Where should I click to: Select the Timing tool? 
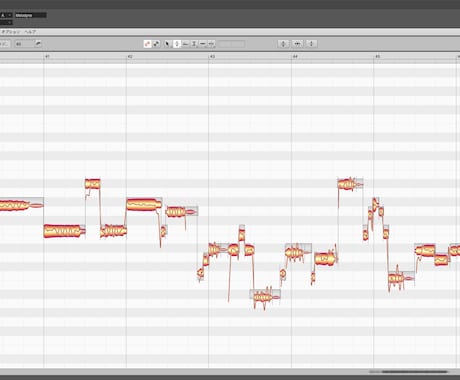203,44
